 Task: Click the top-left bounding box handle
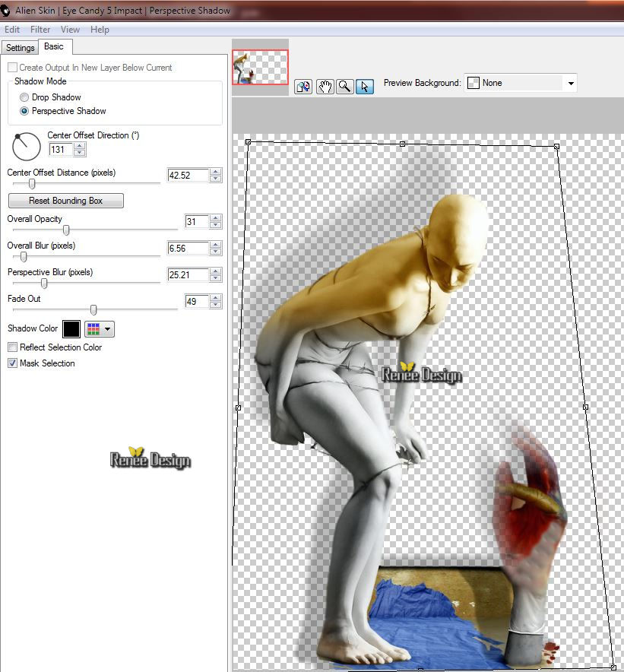[x=248, y=142]
